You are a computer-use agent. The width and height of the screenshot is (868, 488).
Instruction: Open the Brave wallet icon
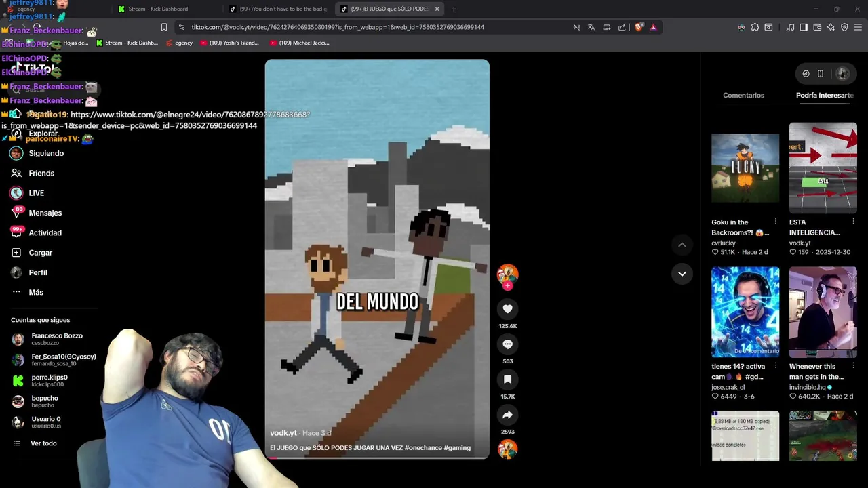click(817, 27)
